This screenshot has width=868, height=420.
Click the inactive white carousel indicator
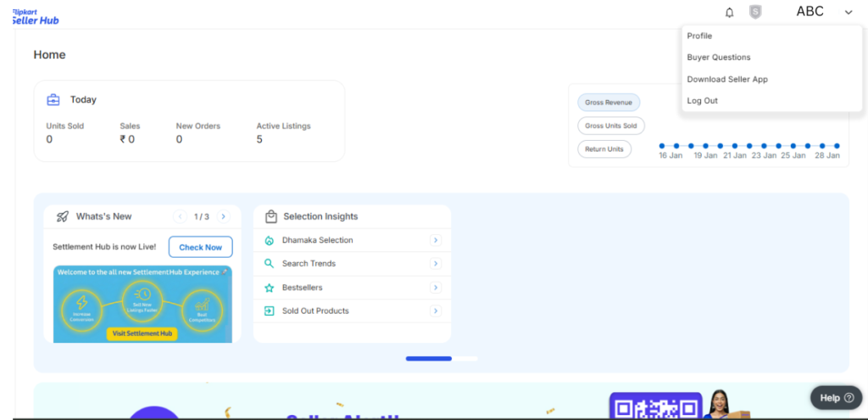point(465,359)
